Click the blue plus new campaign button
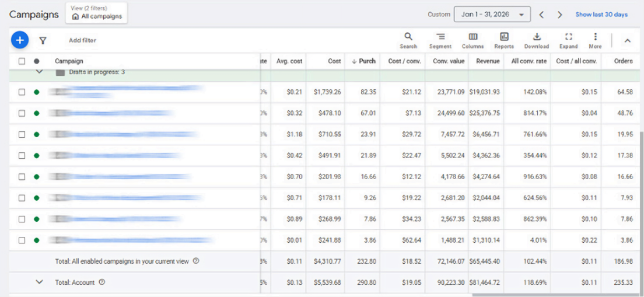Viewport: 644px width, 297px height. (x=20, y=40)
